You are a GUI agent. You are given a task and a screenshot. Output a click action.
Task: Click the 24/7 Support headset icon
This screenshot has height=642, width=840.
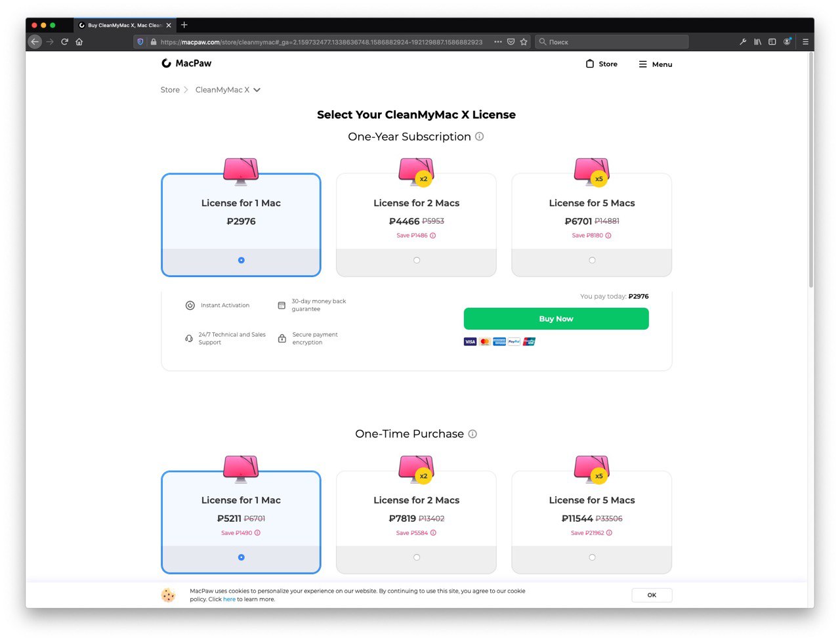[189, 339]
